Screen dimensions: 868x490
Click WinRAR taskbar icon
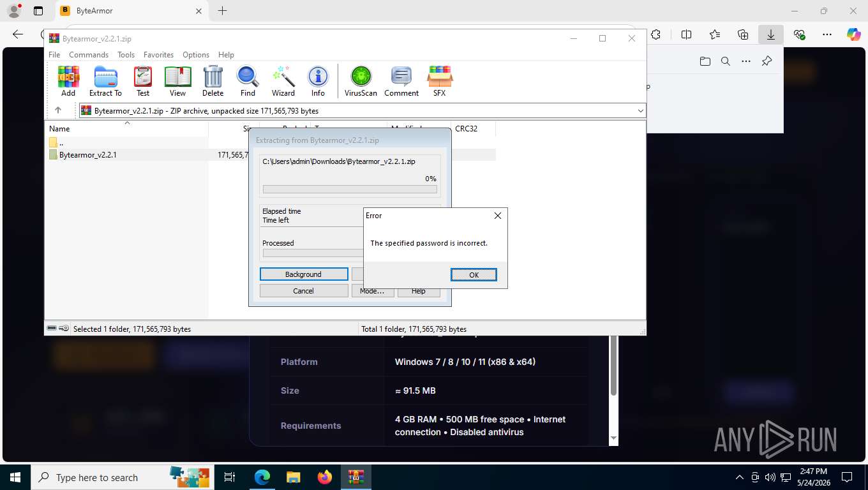click(x=356, y=477)
